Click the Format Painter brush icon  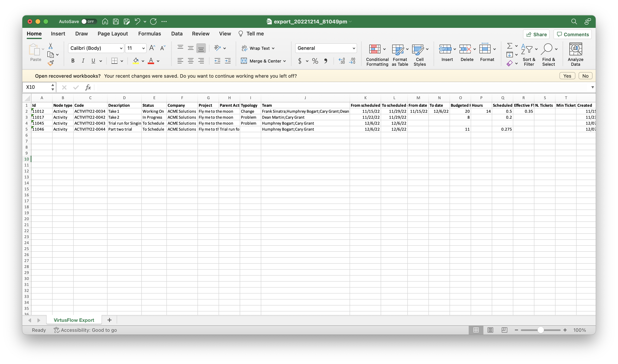(x=51, y=63)
